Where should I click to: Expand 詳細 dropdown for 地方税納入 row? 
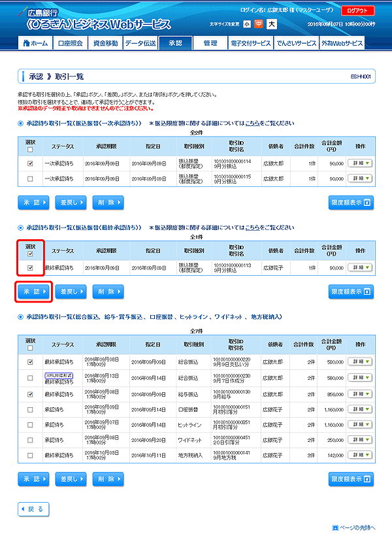(x=359, y=454)
